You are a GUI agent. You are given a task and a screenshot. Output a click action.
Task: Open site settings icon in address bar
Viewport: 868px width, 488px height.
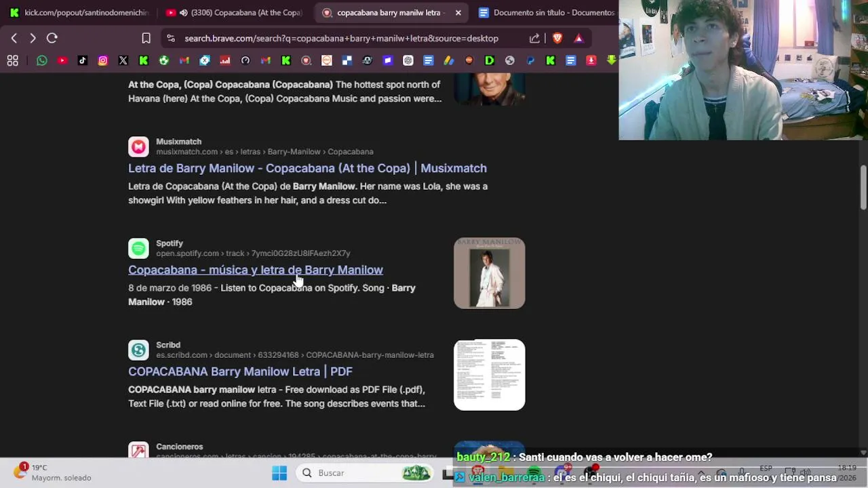(171, 38)
